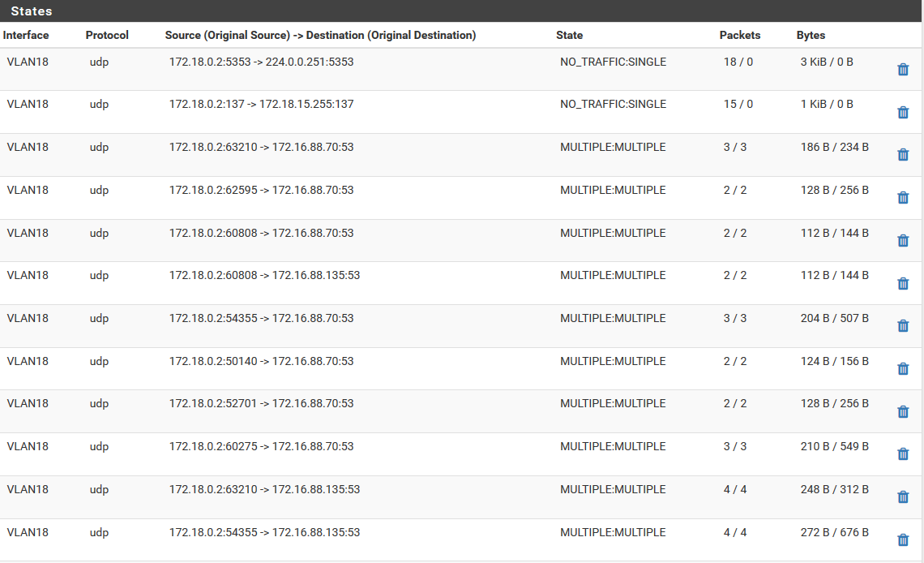924x563 pixels.
Task: Click the 18 / 0 packets value
Action: [x=738, y=62]
